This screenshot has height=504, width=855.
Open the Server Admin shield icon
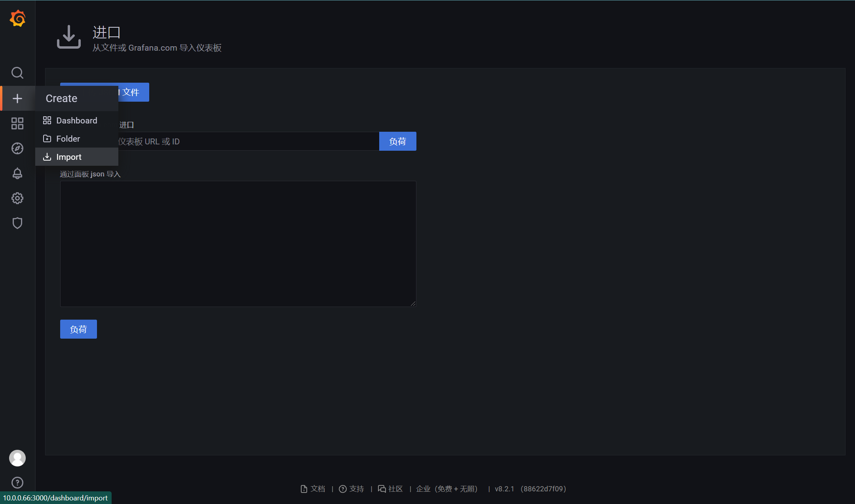(17, 223)
